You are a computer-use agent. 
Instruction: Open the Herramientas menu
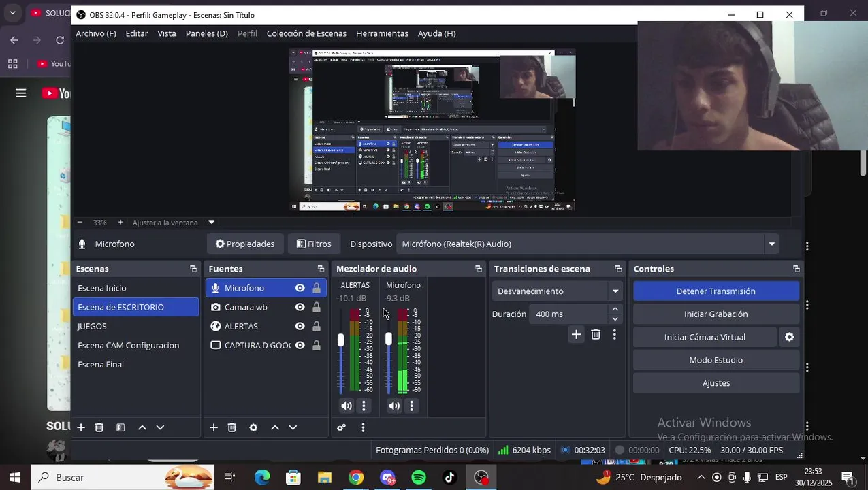383,33
